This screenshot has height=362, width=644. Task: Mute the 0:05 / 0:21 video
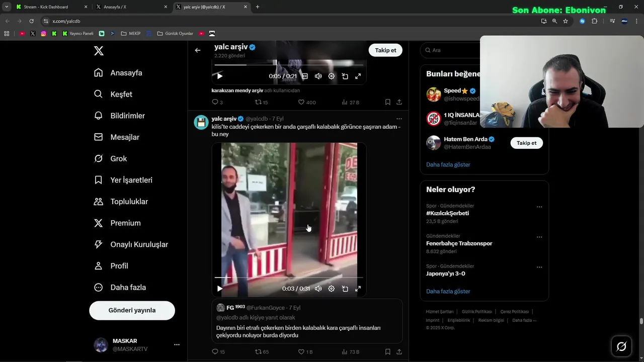318,76
